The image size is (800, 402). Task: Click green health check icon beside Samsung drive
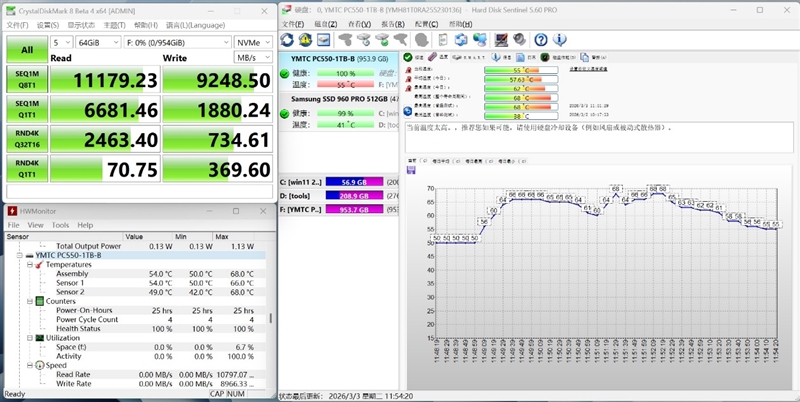click(285, 114)
